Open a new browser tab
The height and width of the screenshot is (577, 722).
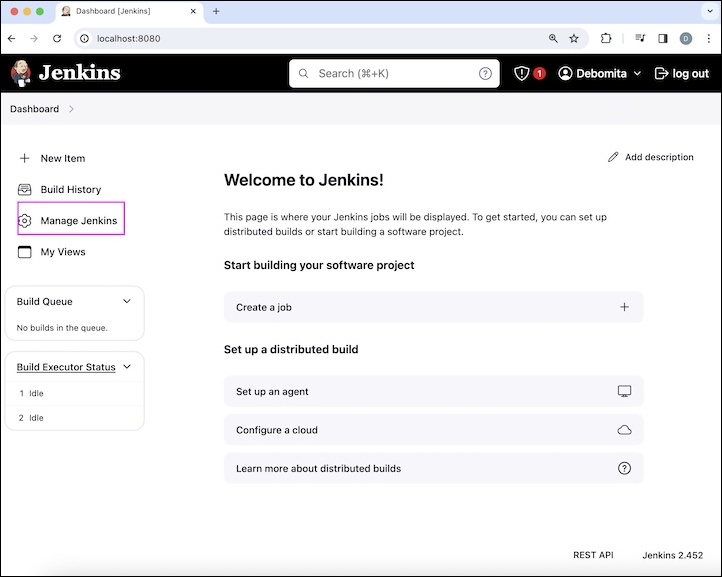[216, 11]
